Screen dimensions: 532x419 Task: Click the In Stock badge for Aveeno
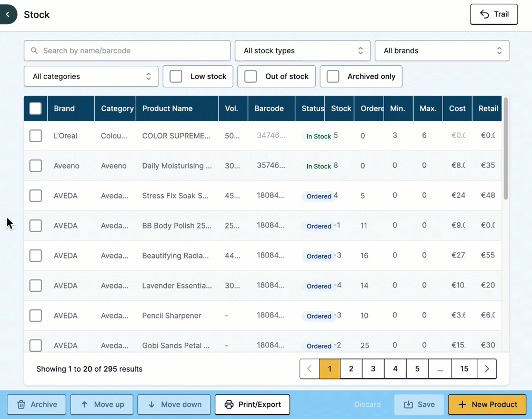[318, 166]
